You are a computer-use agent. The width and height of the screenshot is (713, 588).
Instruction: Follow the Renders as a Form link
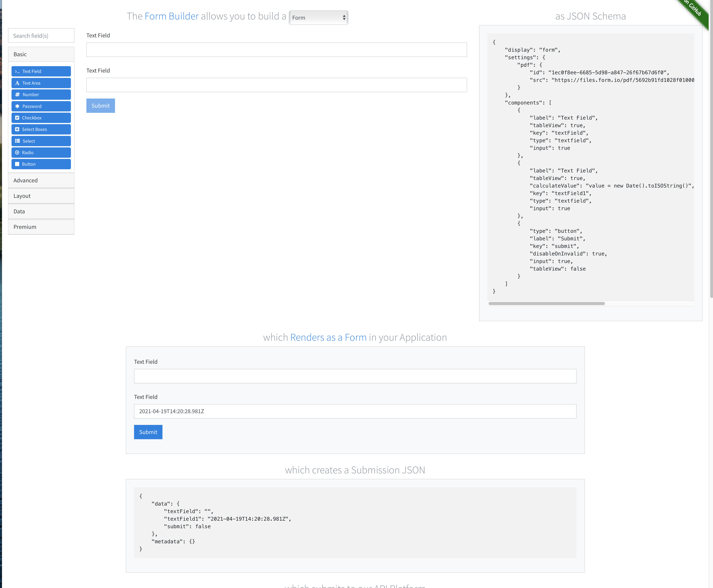[328, 337]
